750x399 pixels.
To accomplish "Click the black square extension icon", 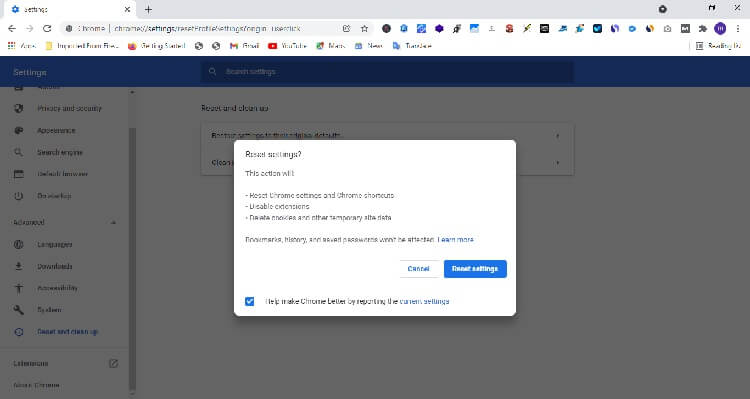I will tap(544, 29).
